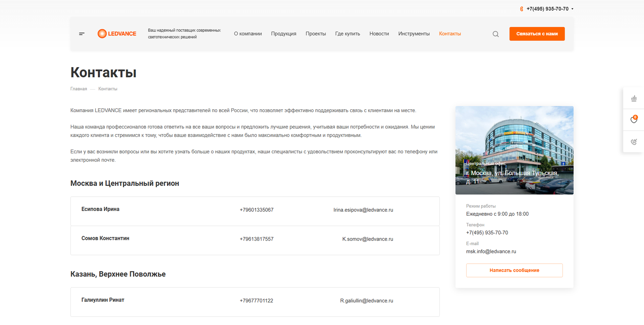Open the 'Проекты' menu item
Screen dimensions: 644x325
point(316,34)
